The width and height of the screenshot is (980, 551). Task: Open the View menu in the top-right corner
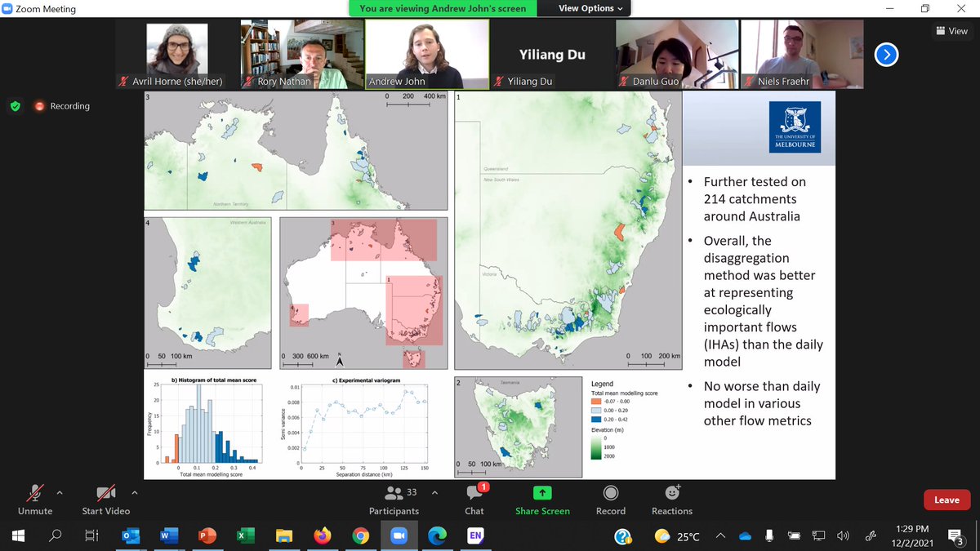pos(951,30)
